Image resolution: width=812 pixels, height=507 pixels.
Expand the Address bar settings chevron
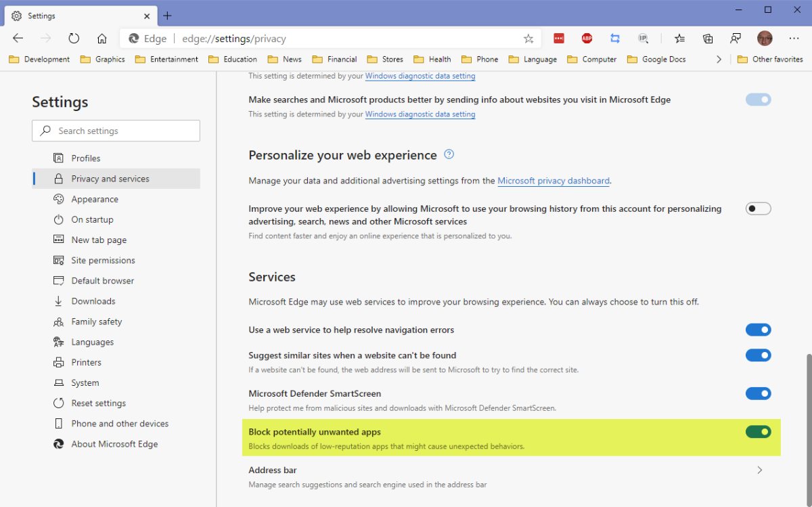pyautogui.click(x=759, y=470)
